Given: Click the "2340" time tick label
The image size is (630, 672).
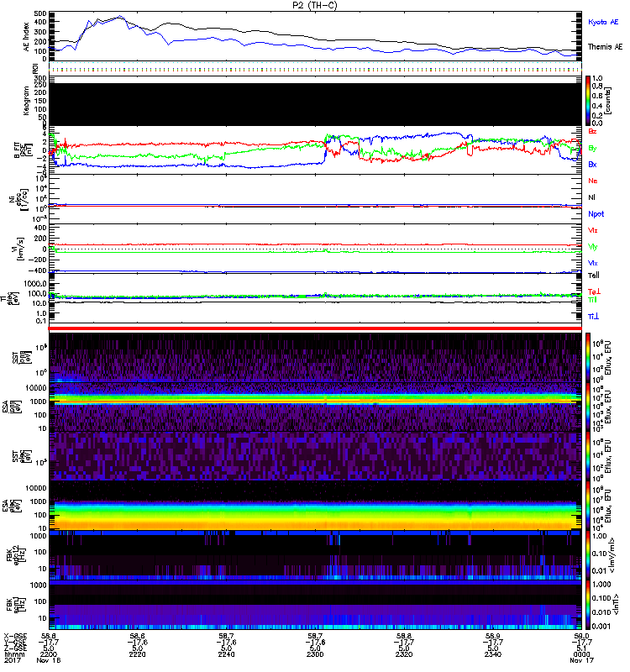Looking at the screenshot, I should [x=493, y=654].
